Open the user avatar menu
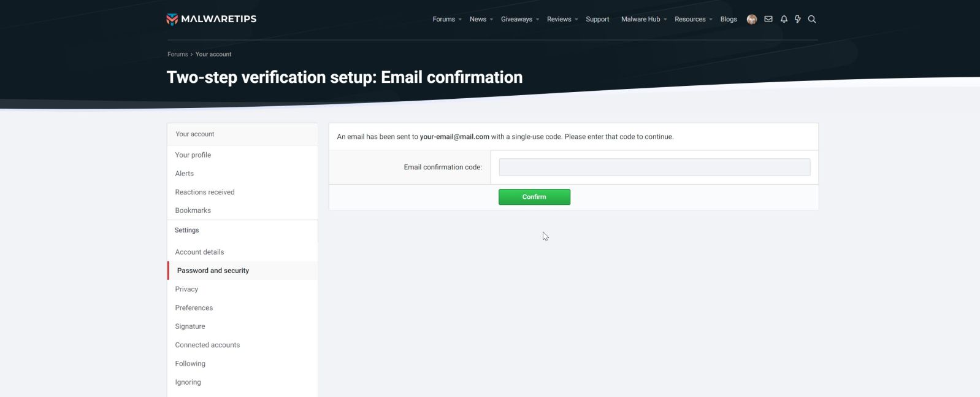The height and width of the screenshot is (397, 980). (x=751, y=20)
